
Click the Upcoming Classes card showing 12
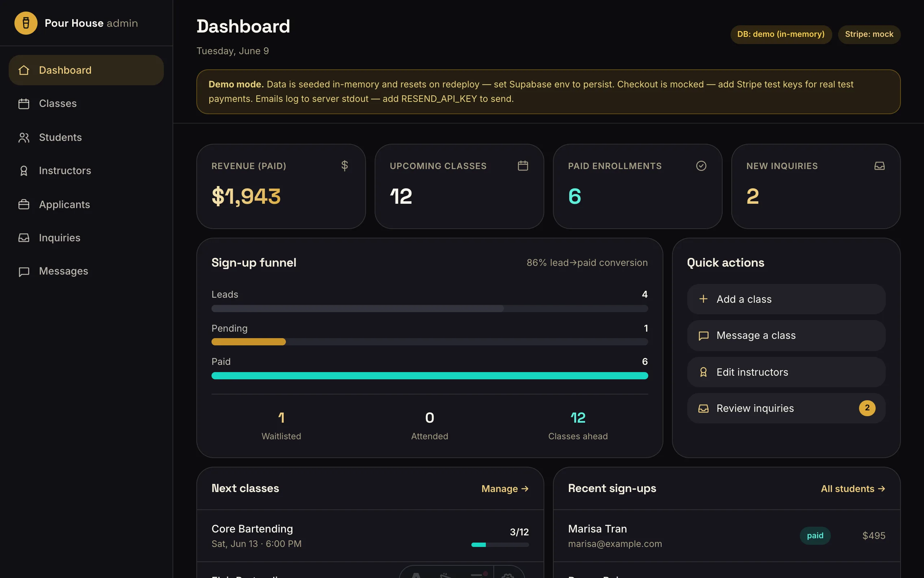click(x=459, y=186)
